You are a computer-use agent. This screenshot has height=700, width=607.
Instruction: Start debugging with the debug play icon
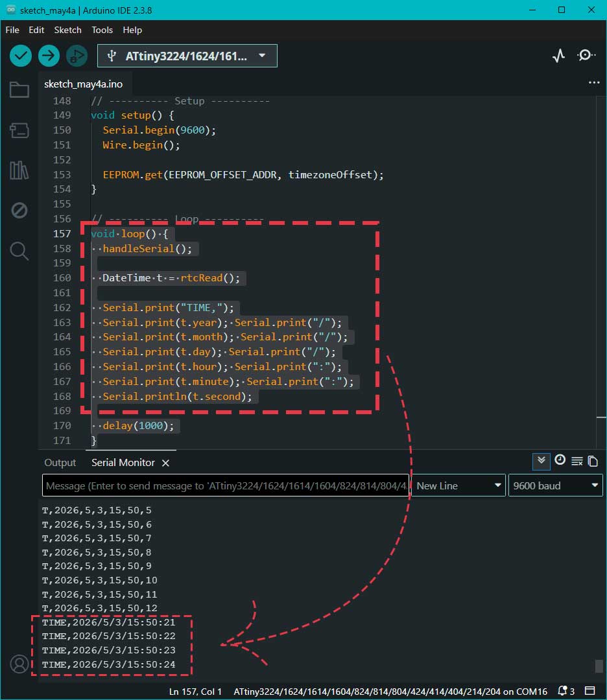[77, 56]
